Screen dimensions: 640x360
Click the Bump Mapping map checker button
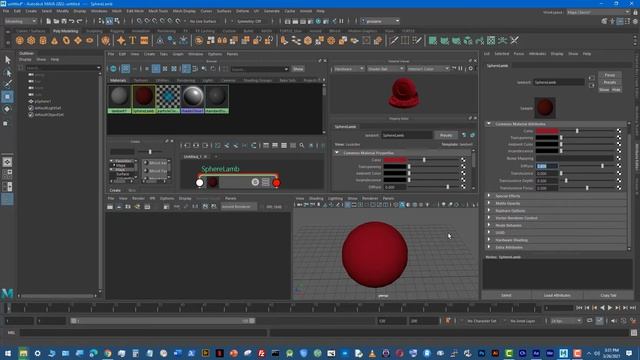tap(619, 158)
